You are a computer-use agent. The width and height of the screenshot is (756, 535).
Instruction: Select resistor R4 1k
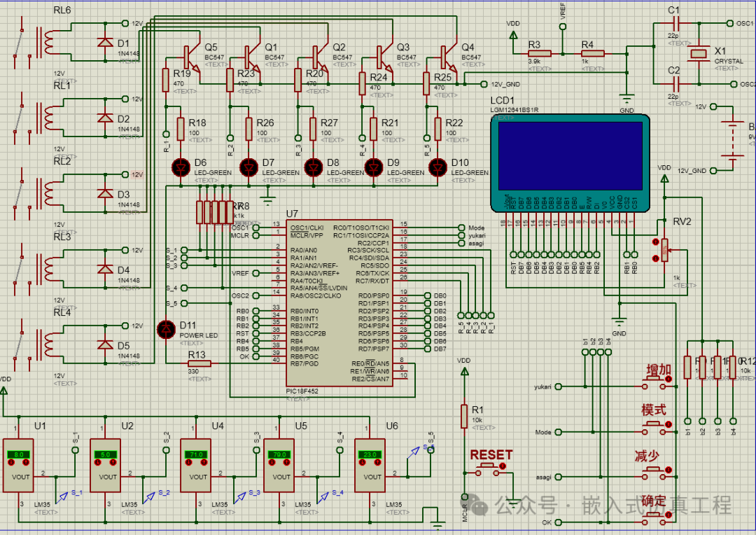coord(591,53)
